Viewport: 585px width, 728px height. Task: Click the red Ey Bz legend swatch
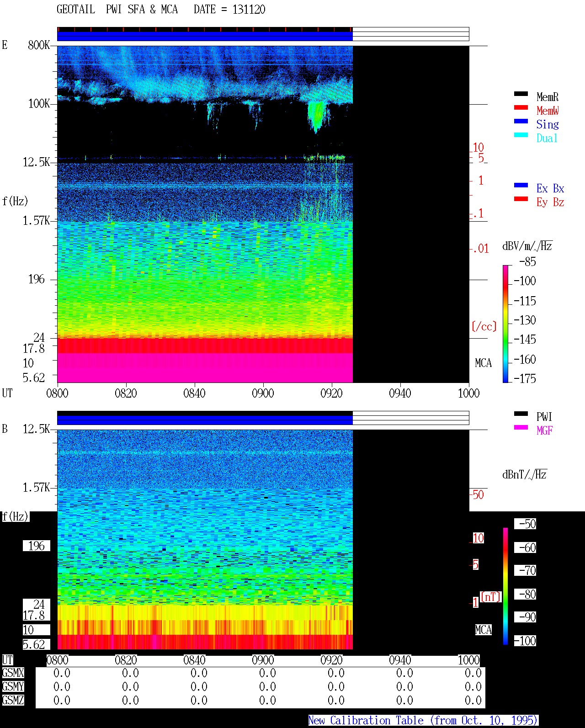coord(521,199)
